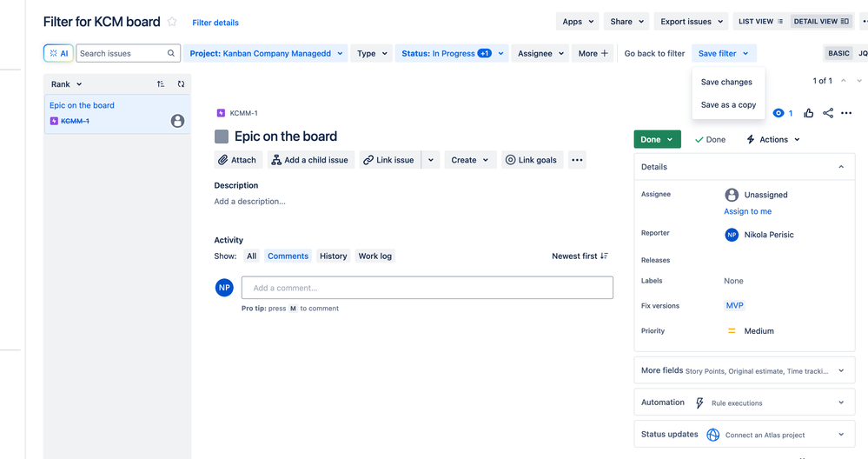Click the epic type icon next to KCMM-1 breadcrumb
This screenshot has width=868, height=459.
click(221, 113)
